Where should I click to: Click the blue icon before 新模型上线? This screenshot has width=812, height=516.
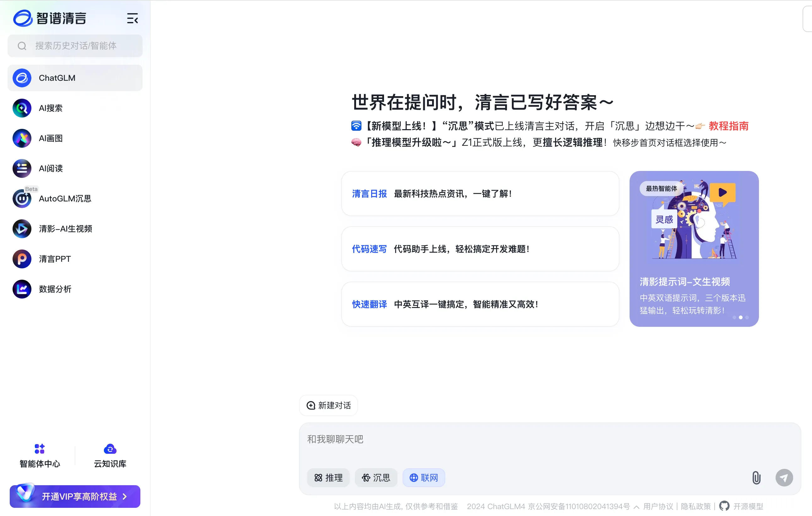[x=356, y=126]
